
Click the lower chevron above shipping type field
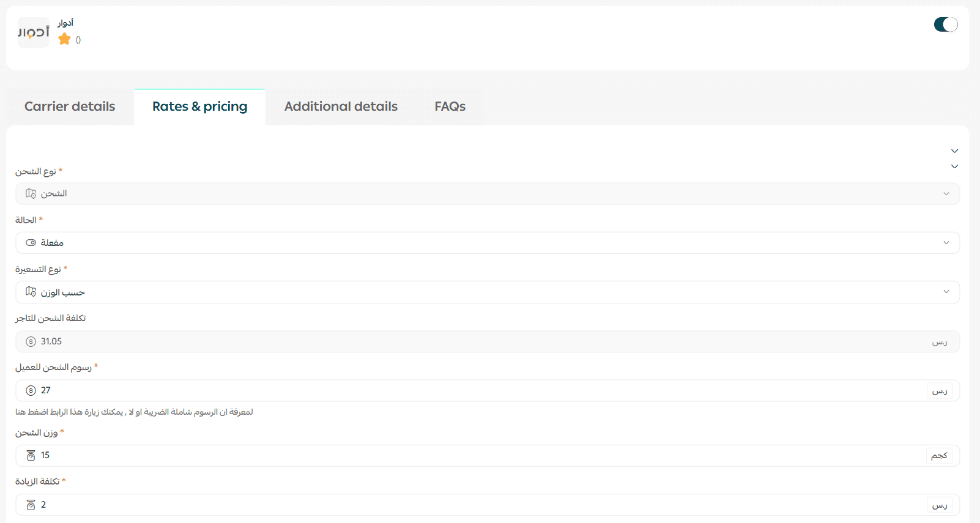(954, 166)
